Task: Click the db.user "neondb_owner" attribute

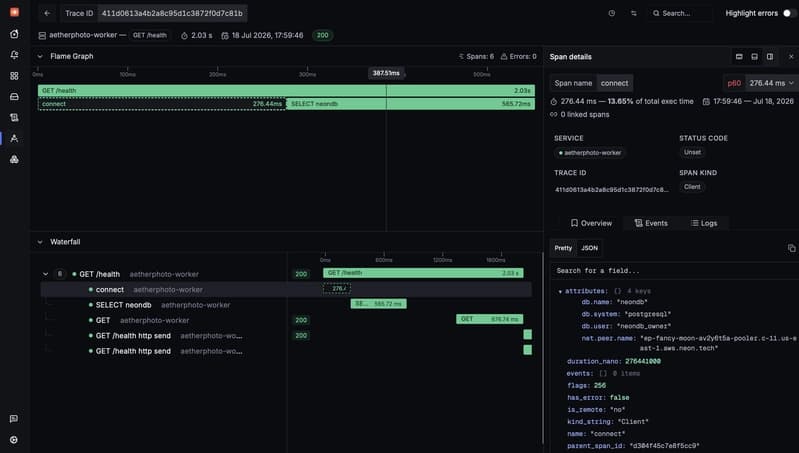Action: [626, 326]
